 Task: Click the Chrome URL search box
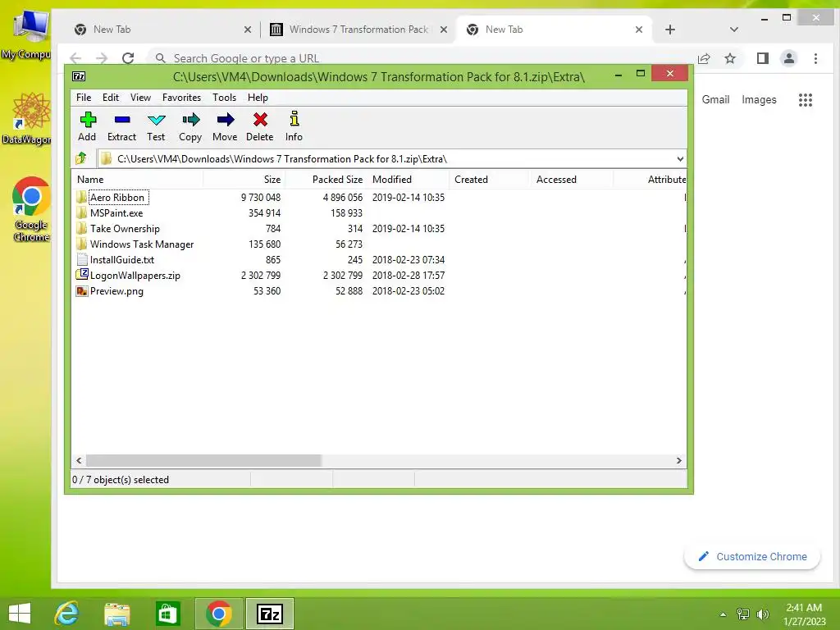(x=418, y=58)
